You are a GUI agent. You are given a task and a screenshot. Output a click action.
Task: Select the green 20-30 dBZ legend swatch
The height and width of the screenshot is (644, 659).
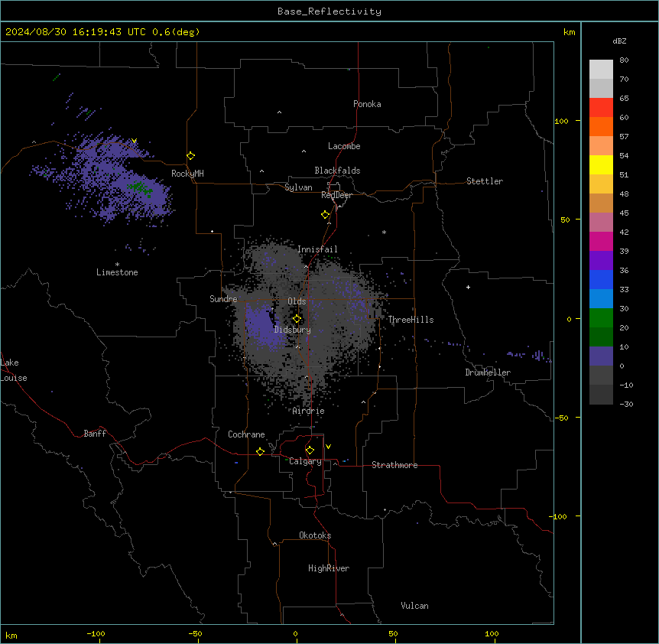pos(601,318)
